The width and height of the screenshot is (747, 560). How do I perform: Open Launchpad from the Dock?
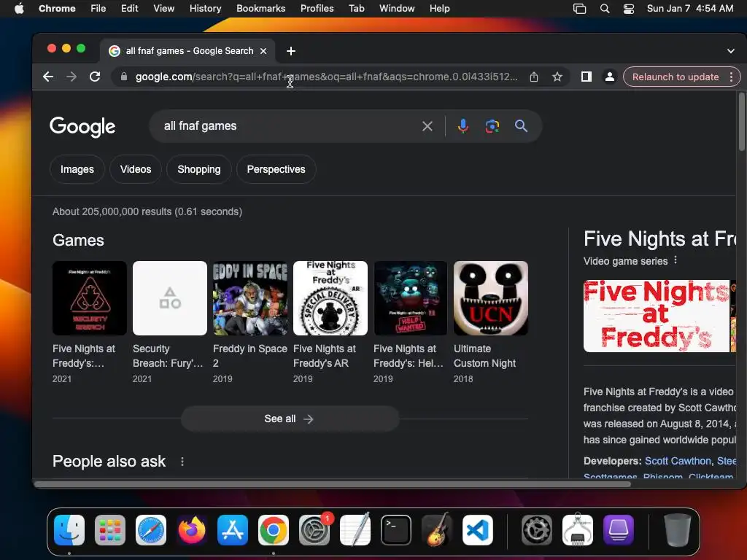click(110, 530)
